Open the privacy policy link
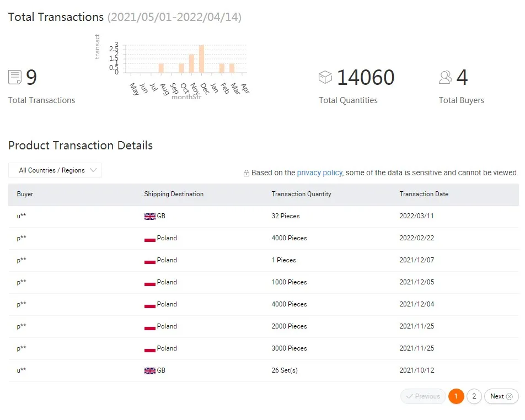This screenshot has width=525, height=420. pos(319,173)
